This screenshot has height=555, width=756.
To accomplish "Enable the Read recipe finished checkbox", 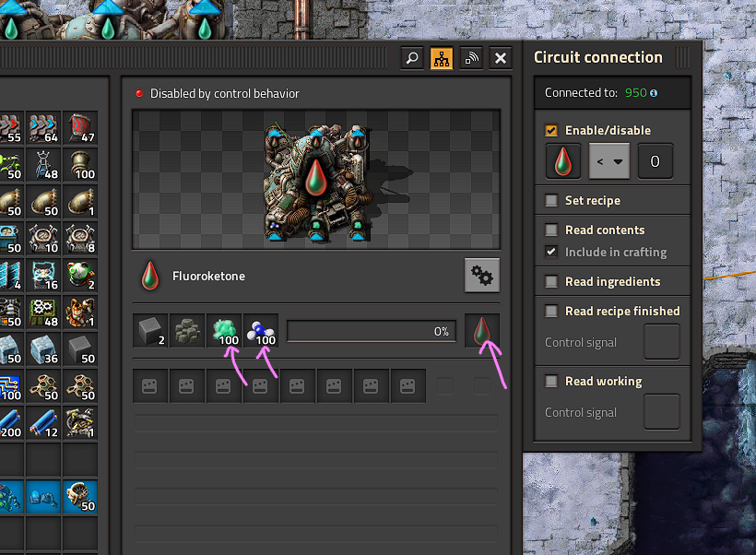I will point(551,311).
